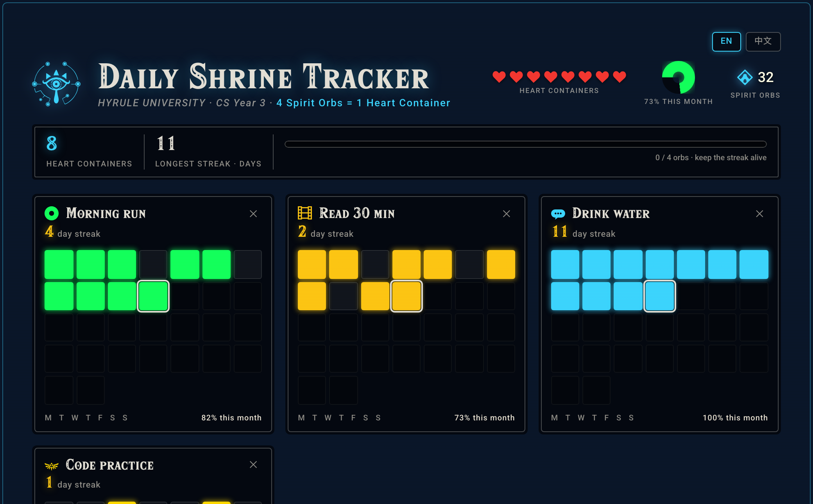Click the film strip Read 30 Min icon

(305, 213)
